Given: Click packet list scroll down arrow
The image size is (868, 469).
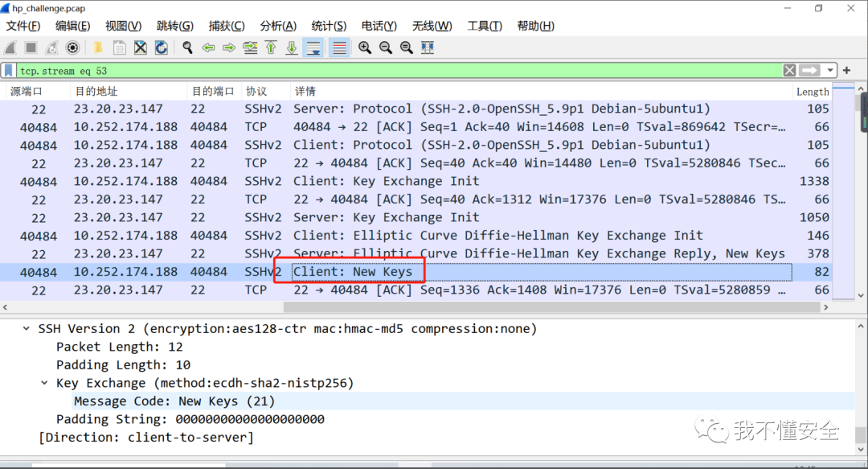Looking at the screenshot, I should (861, 295).
